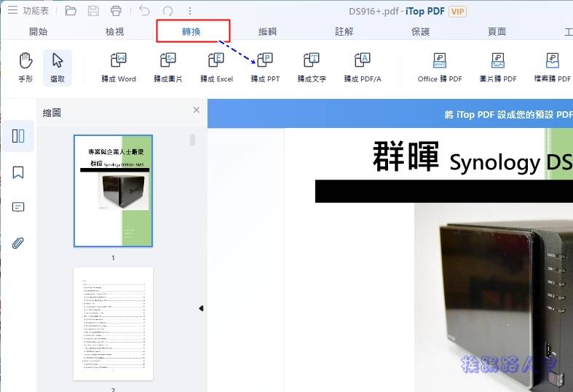Click 轉成 PPT conversion icon

[265, 68]
